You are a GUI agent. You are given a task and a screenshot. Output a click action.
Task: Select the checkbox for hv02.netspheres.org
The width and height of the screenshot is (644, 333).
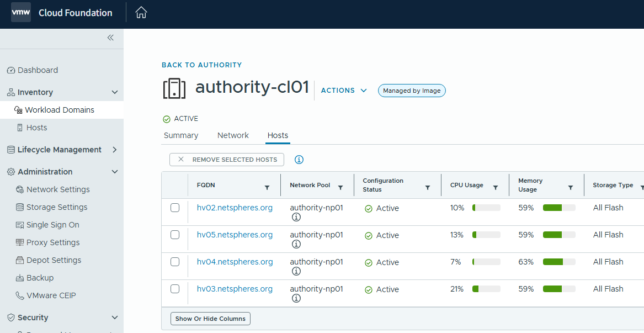(x=175, y=208)
